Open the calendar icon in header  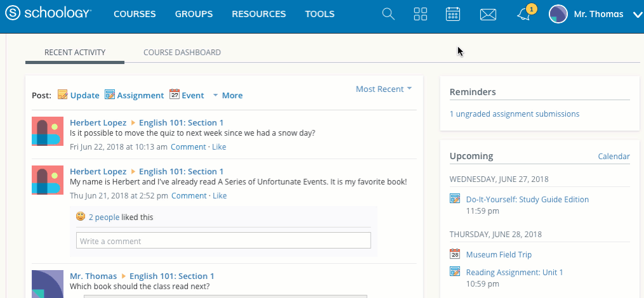(x=453, y=14)
